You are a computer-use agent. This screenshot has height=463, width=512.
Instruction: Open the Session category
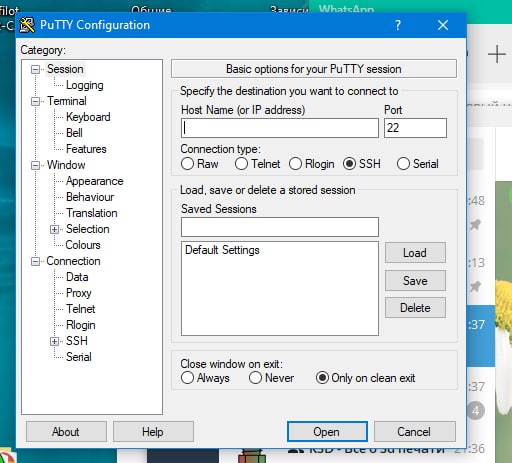(x=65, y=69)
